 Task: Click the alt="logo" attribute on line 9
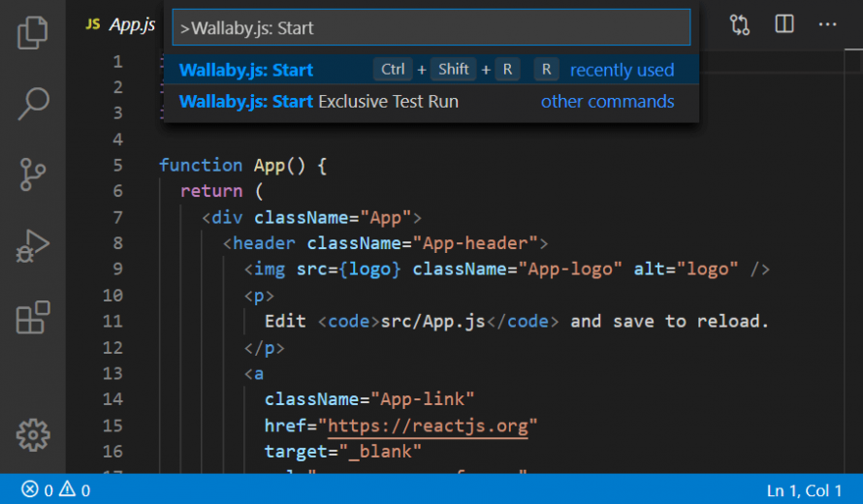click(686, 269)
